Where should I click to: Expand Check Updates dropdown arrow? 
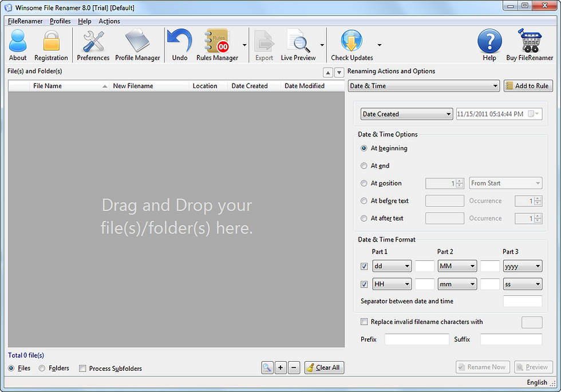pos(379,45)
